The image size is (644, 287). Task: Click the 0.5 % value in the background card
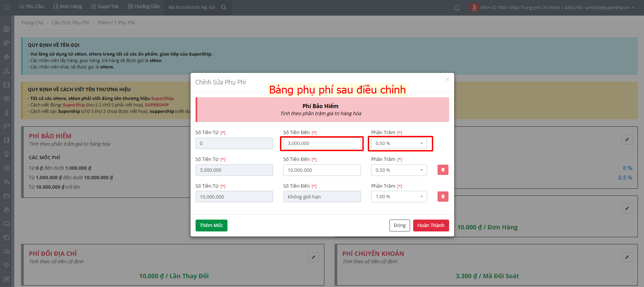(x=625, y=178)
